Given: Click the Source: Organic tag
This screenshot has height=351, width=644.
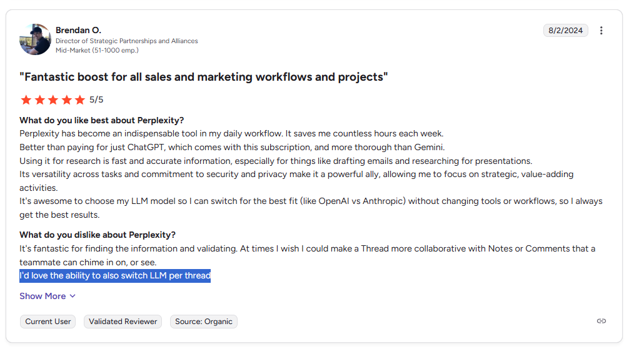Looking at the screenshot, I should 204,322.
